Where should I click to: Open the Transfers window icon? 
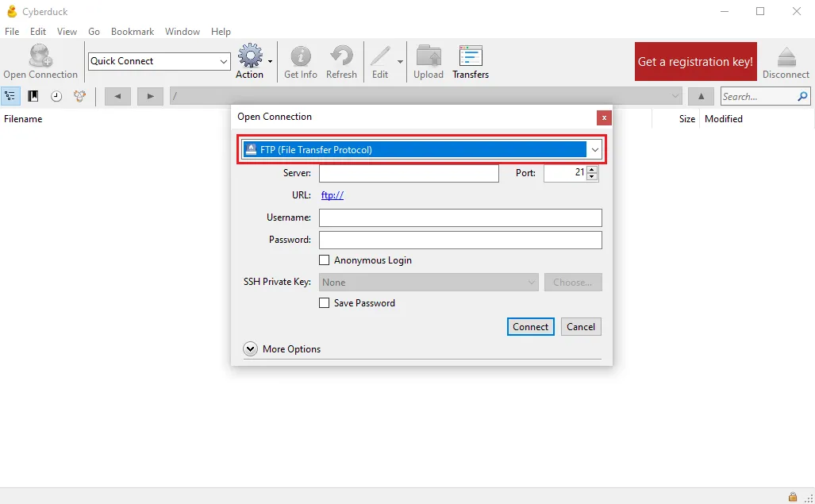point(471,56)
